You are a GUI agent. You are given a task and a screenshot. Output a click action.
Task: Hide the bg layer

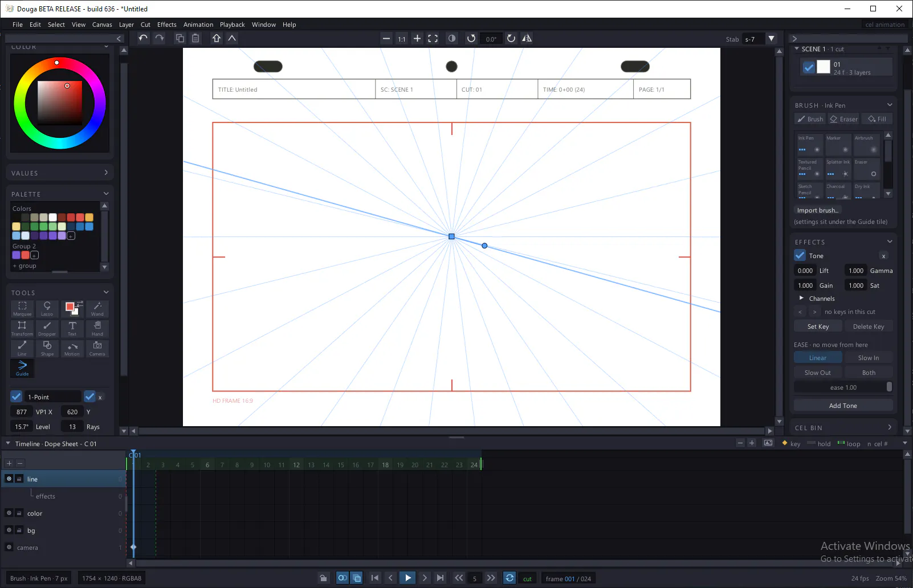click(x=9, y=530)
